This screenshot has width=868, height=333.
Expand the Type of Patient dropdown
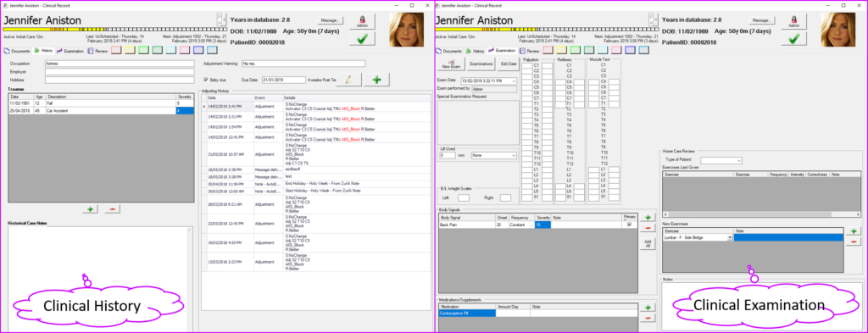738,160
